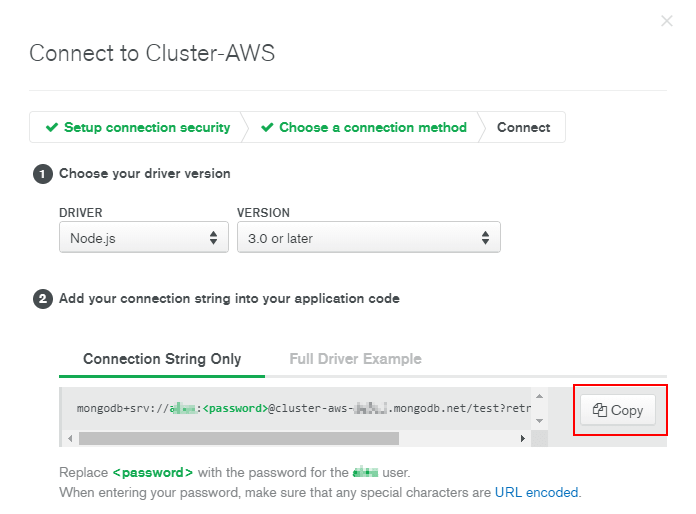The width and height of the screenshot is (696, 514).
Task: Select the Connection String Only tab
Action: pyautogui.click(x=162, y=359)
